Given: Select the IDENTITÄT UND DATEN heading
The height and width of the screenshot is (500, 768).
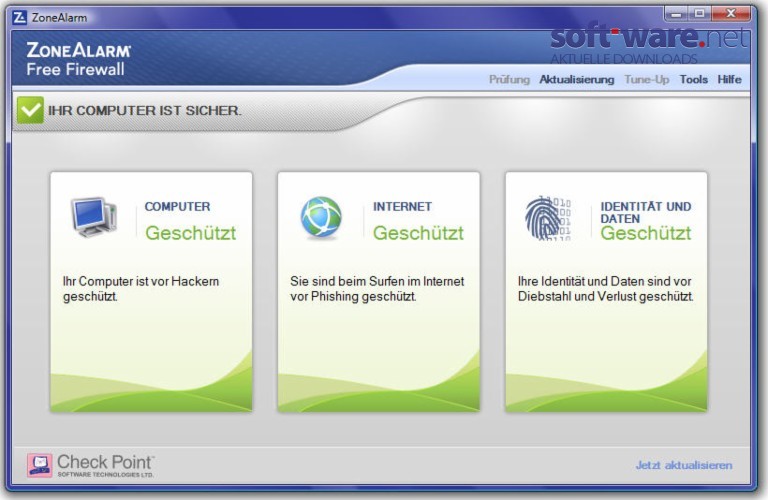Looking at the screenshot, I should click(x=646, y=213).
